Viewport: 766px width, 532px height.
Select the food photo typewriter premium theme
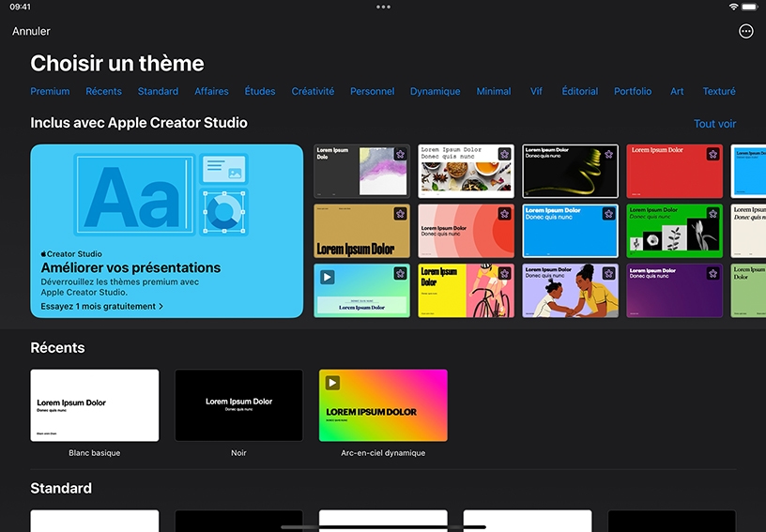[x=466, y=172]
